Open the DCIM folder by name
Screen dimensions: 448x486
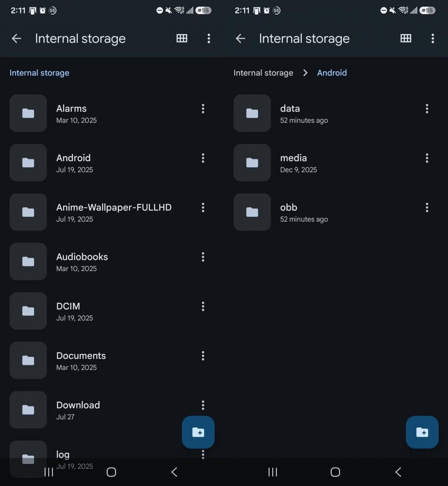pos(68,306)
